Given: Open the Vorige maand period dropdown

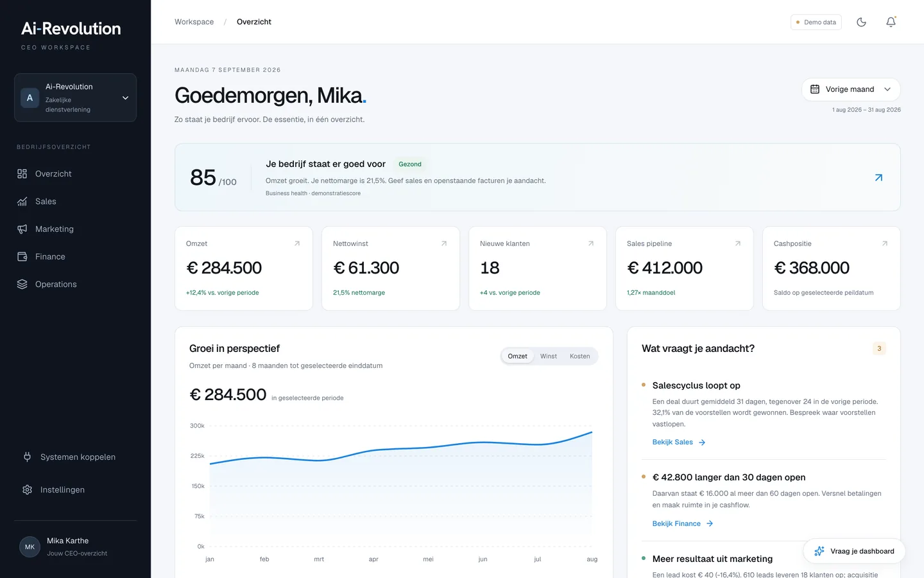Looking at the screenshot, I should coord(851,89).
